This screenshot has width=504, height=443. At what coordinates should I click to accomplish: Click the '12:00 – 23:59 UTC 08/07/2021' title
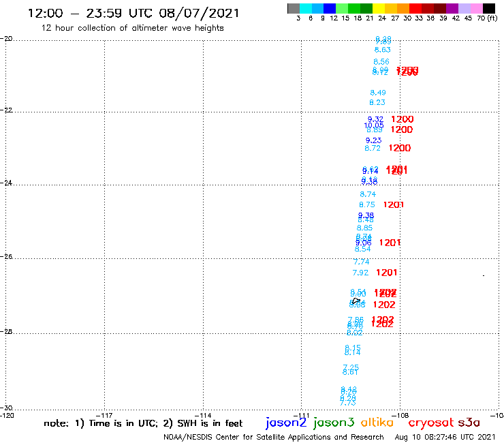[133, 14]
